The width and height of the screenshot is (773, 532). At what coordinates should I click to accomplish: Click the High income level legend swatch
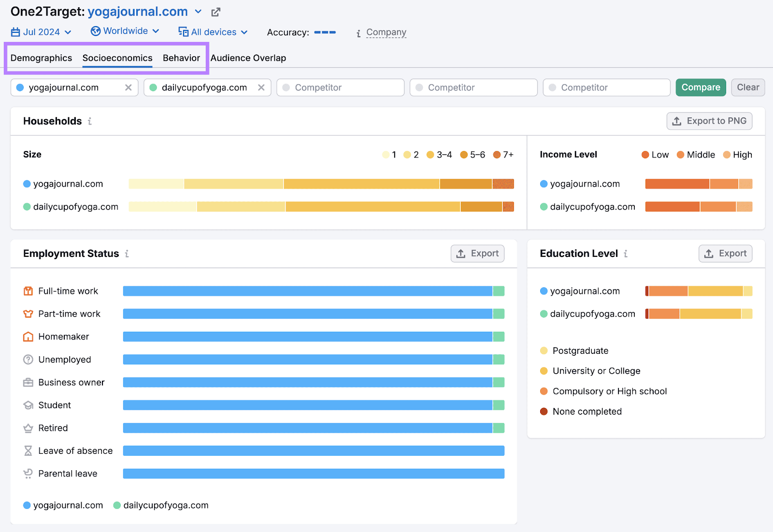(727, 154)
